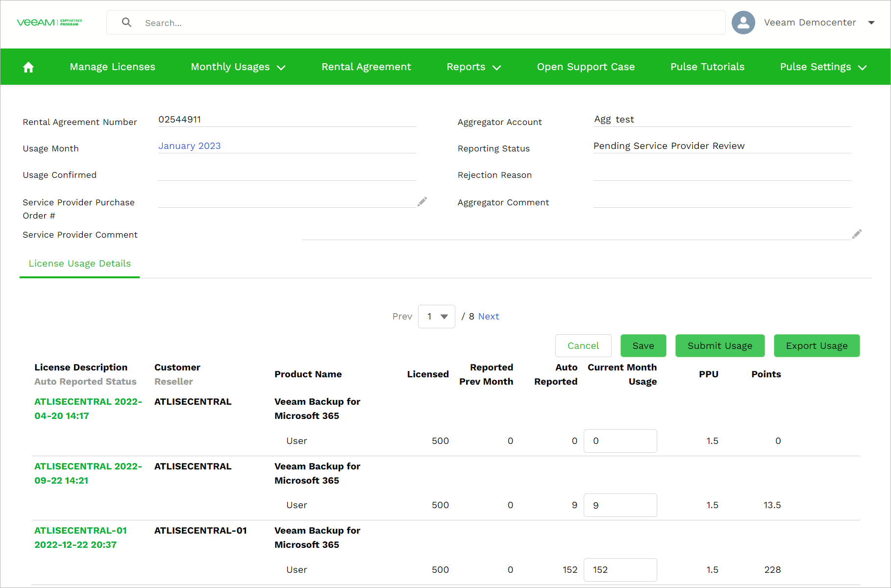Click customer name ATLISECENTRAL-01
891x588 pixels.
point(200,531)
